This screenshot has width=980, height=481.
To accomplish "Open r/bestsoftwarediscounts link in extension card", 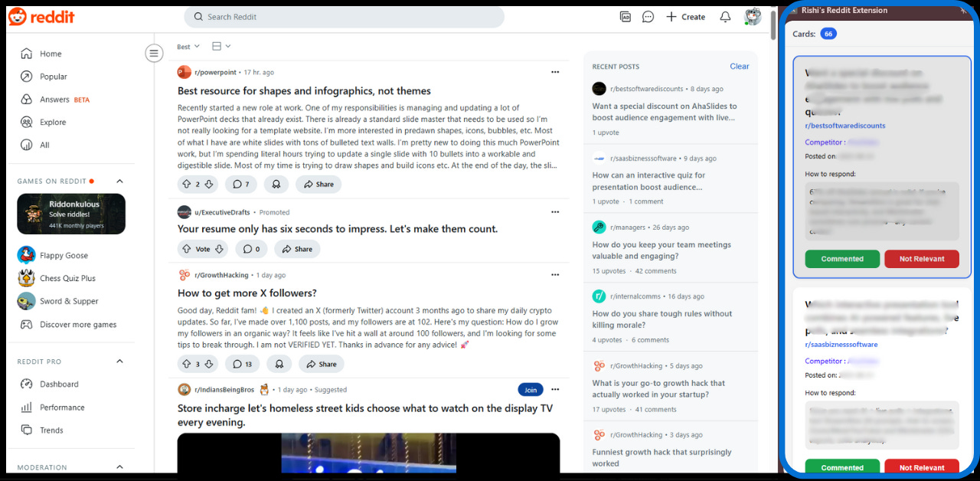I will pos(845,126).
